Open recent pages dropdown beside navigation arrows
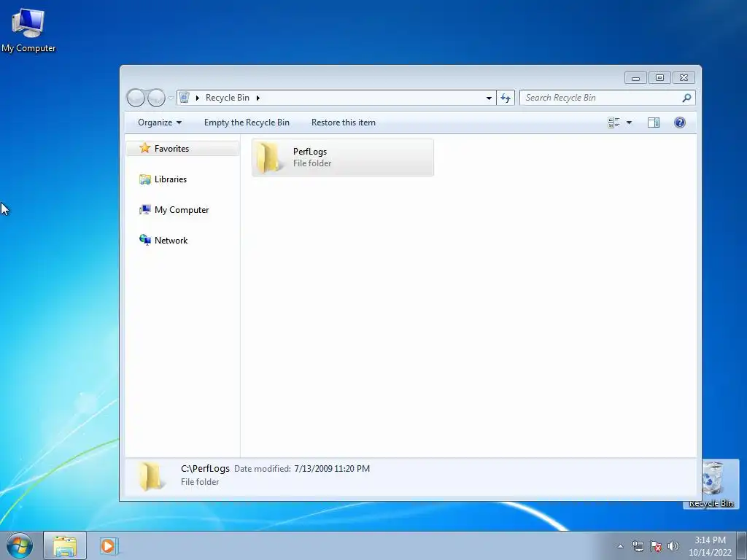The width and height of the screenshot is (747, 560). [171, 98]
